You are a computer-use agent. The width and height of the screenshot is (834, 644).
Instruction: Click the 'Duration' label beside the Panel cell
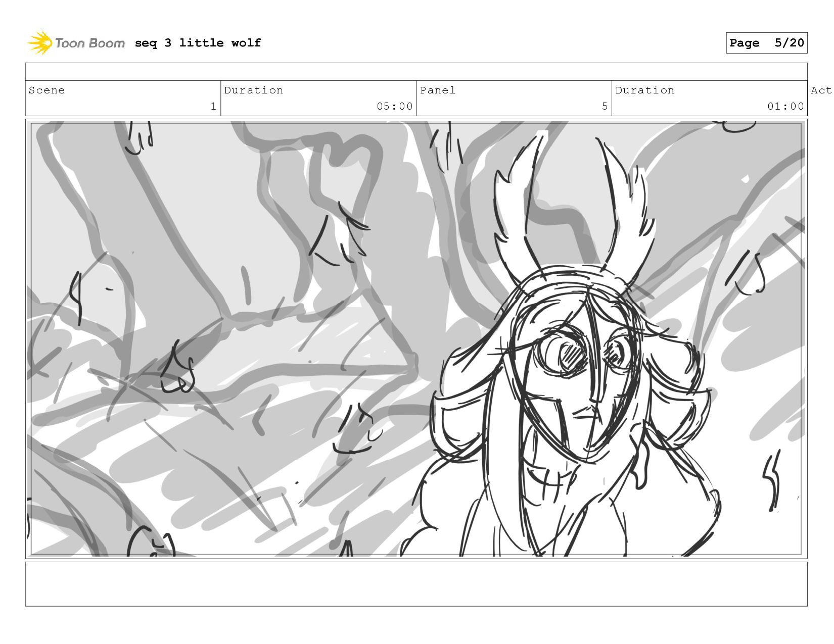click(644, 90)
